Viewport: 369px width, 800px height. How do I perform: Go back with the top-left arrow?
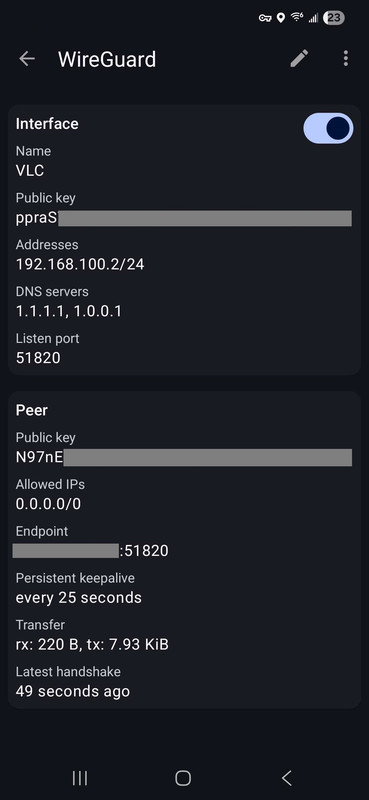point(27,59)
